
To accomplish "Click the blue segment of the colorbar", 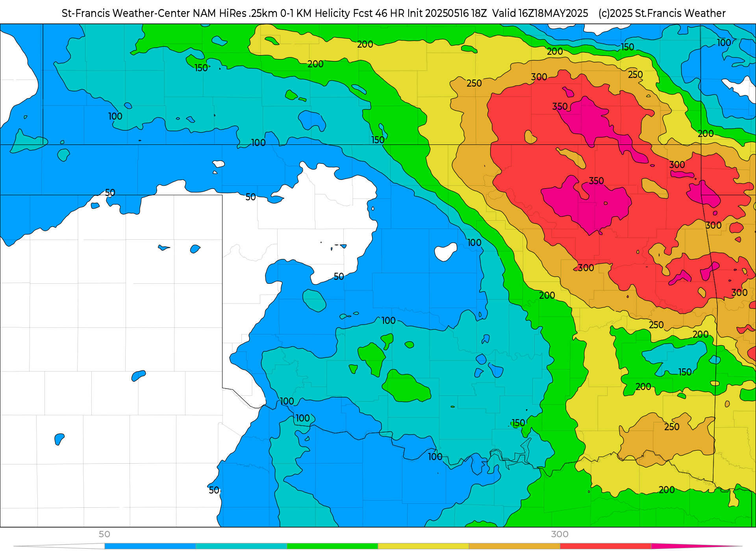I will [x=150, y=546].
